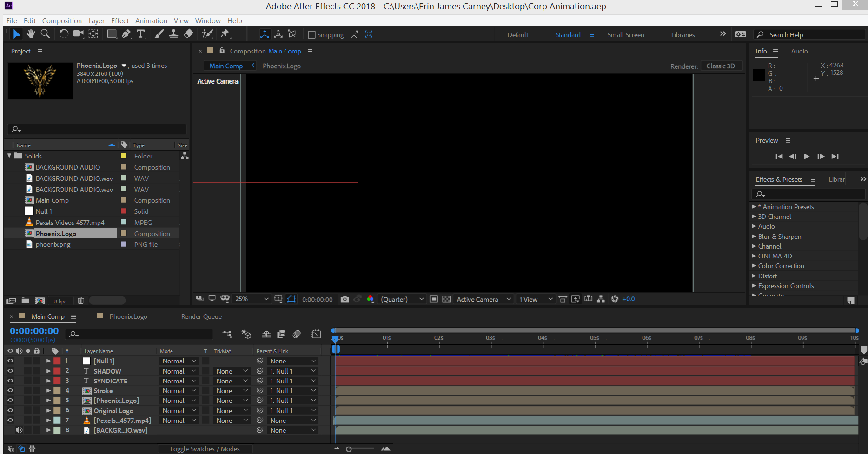Toggle visibility of Null 1 layer
This screenshot has height=454, width=868.
coord(10,361)
